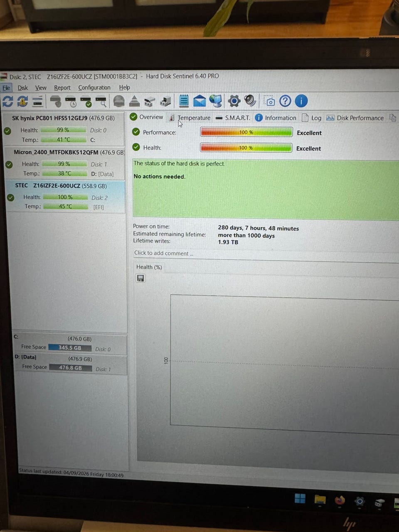Switch to the Log tab
399x532 pixels.
tap(312, 118)
